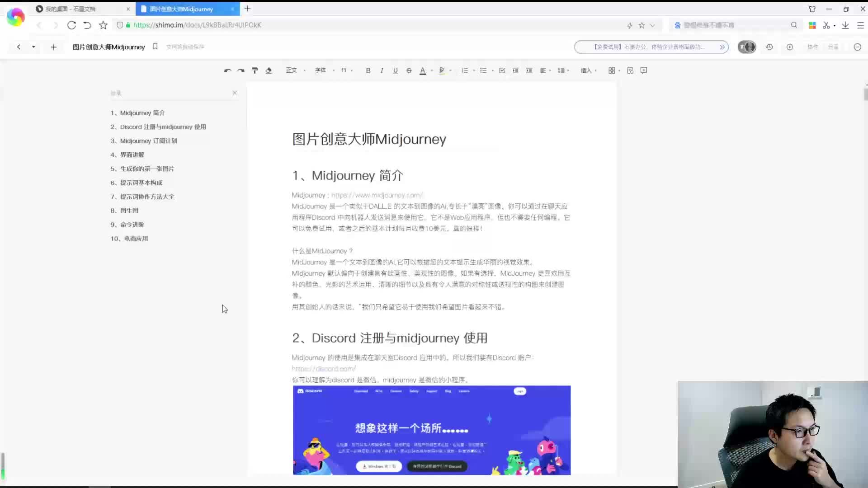Close the outline sidebar panel
The width and height of the screenshot is (868, 488).
pyautogui.click(x=235, y=93)
